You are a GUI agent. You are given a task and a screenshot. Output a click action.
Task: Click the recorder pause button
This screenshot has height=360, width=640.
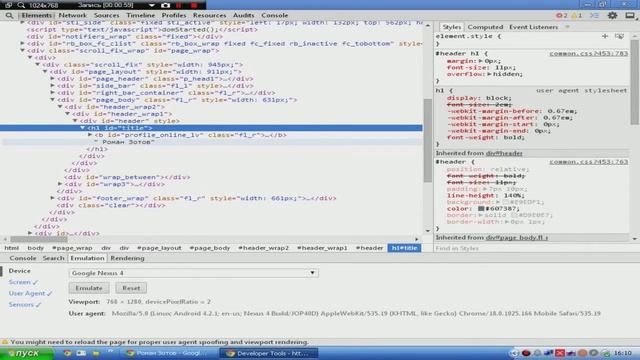pos(179,5)
